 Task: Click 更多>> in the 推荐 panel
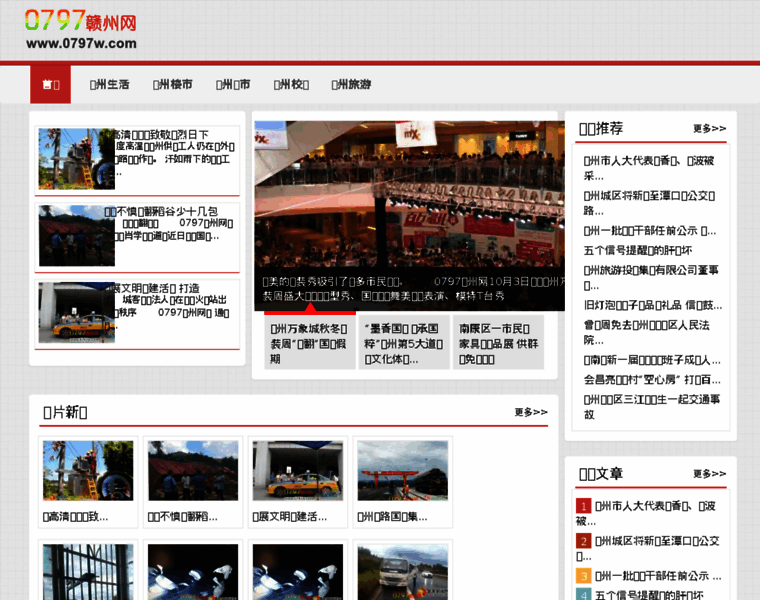point(710,128)
